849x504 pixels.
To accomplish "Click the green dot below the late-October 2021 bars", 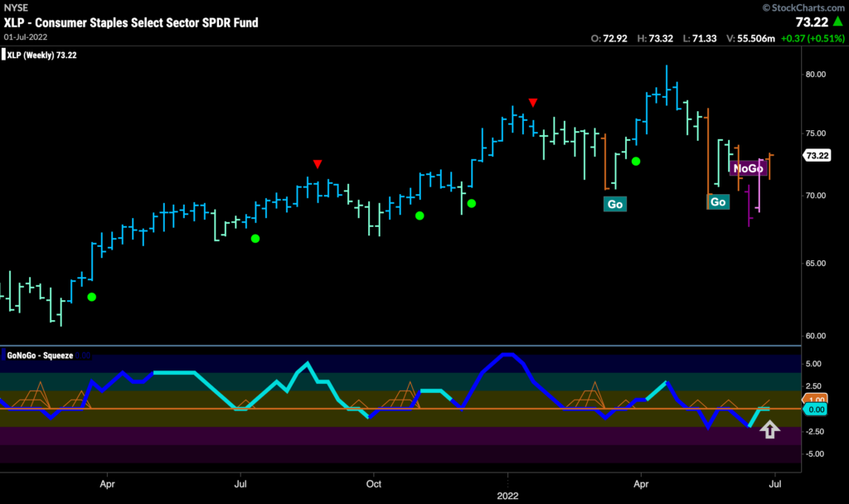I will tap(420, 216).
